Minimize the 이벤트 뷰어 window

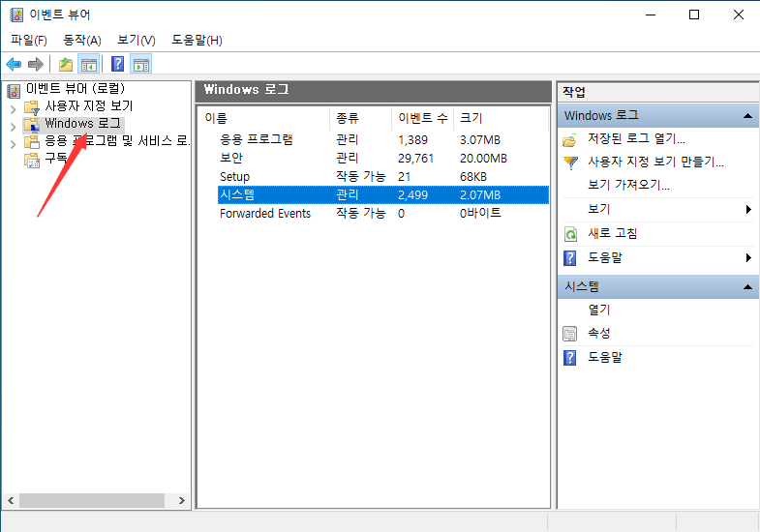point(651,15)
